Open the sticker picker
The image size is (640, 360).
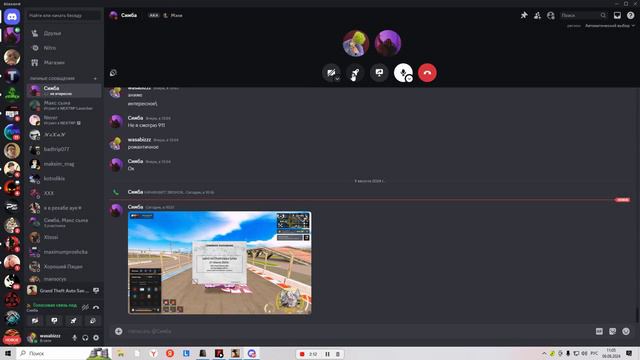point(613,331)
